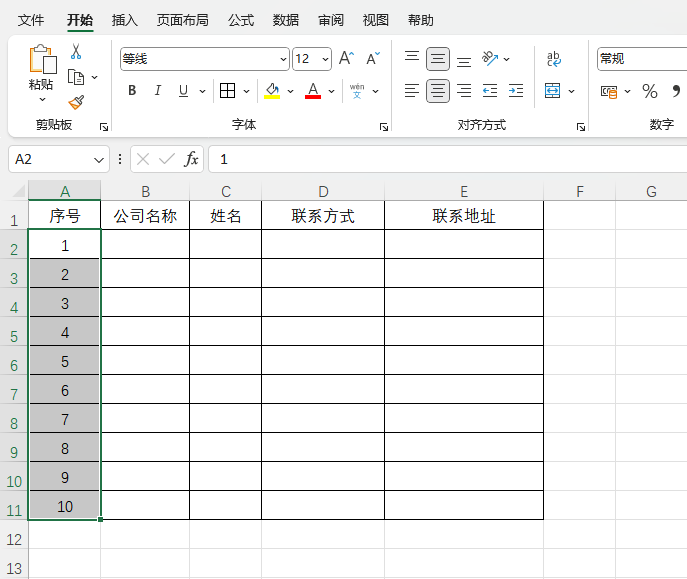Align text left
Screen dimensions: 687x579
412,91
